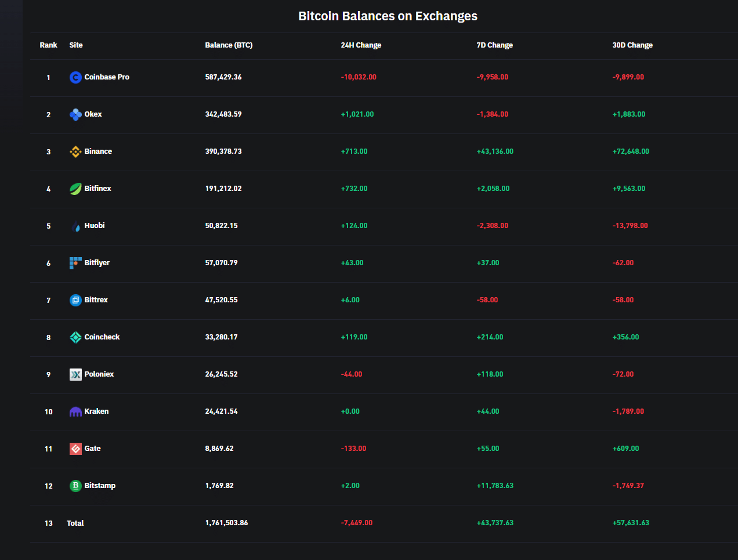Click the Okex logo icon
The image size is (738, 560).
click(75, 114)
